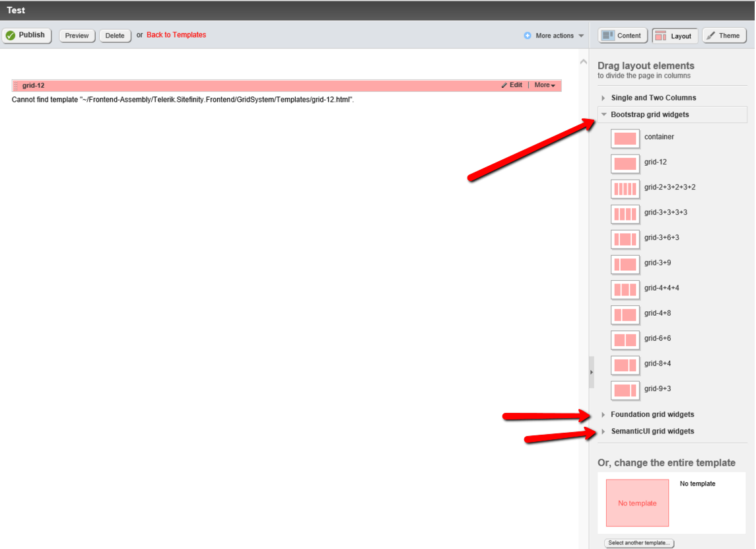756x549 pixels.
Task: Click the 'Cannot find template' error message
Action: pyautogui.click(x=183, y=100)
